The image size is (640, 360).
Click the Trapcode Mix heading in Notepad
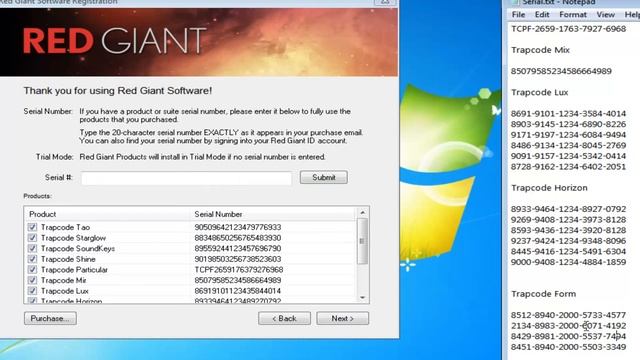(x=540, y=50)
